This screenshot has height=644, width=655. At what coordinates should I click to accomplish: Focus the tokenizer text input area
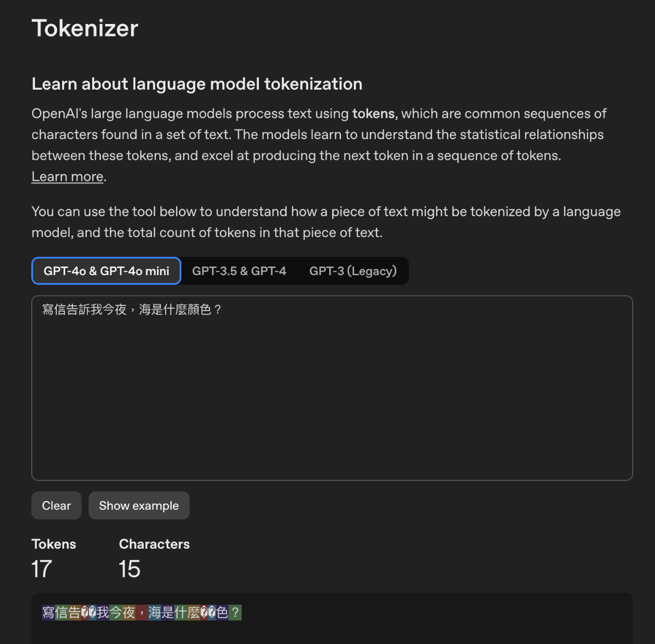[x=332, y=388]
